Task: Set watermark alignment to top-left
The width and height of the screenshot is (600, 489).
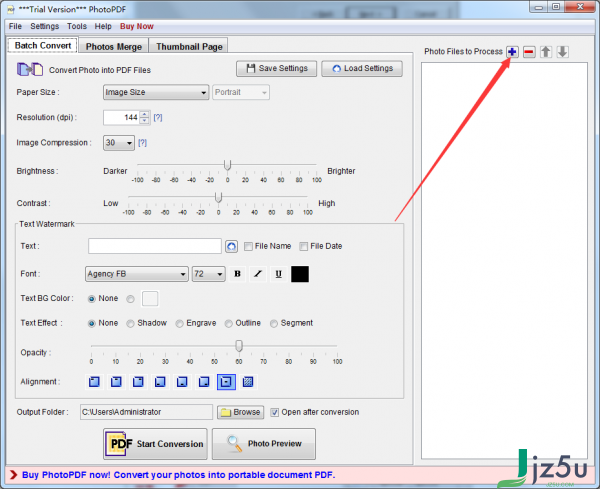Action: pos(94,382)
